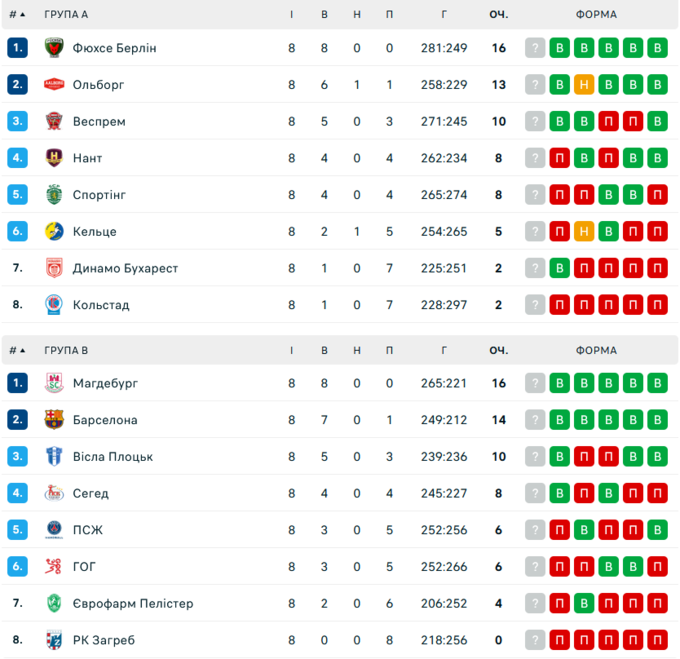Click the Magdeburg club logo
Viewport: 680px width, 659px height.
pyautogui.click(x=54, y=383)
